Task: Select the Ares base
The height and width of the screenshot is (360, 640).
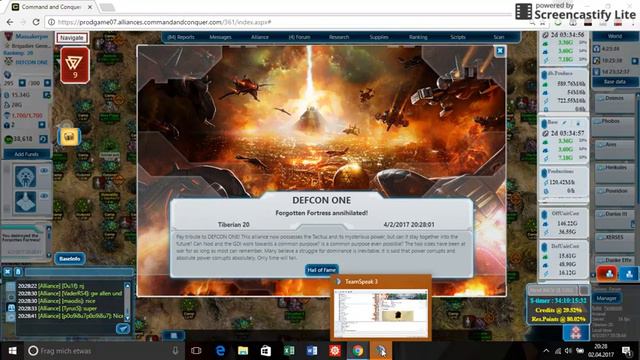Action: [x=614, y=150]
